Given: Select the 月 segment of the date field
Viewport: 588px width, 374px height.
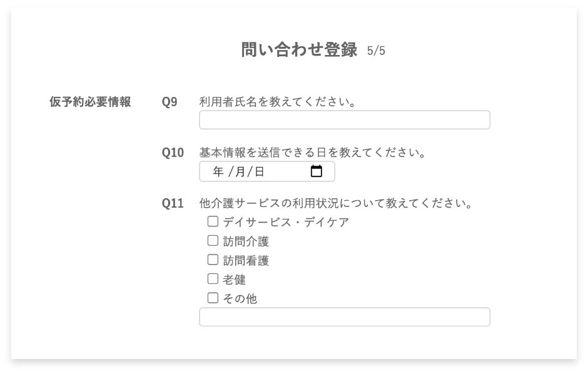Looking at the screenshot, I should pyautogui.click(x=240, y=171).
